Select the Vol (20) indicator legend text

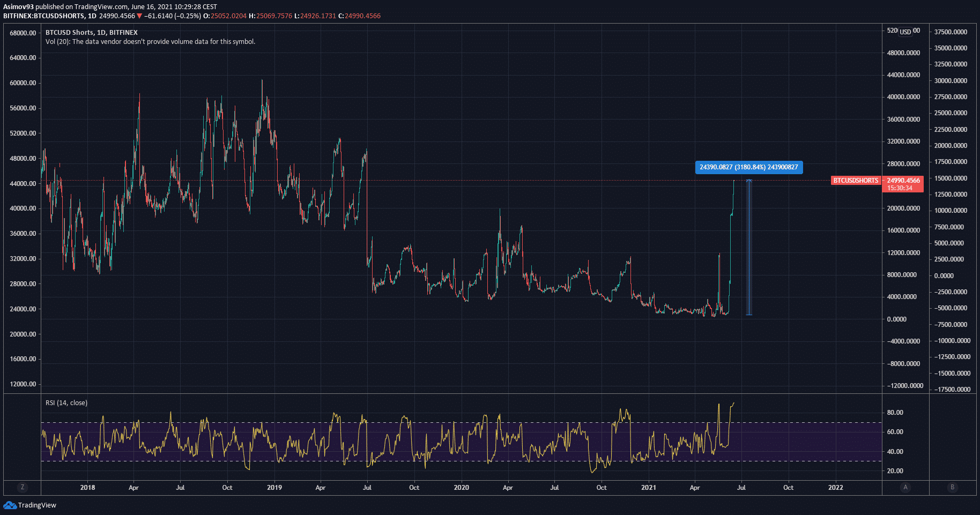click(150, 42)
